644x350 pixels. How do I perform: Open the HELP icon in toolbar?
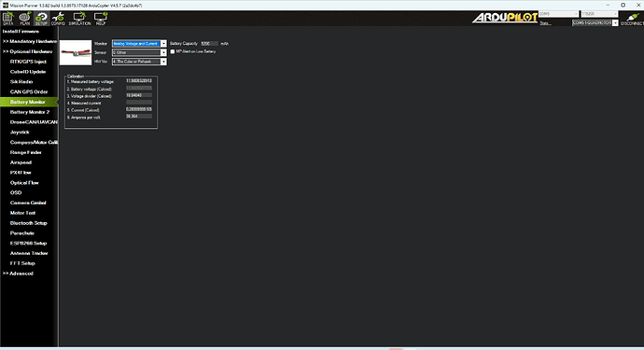[x=101, y=19]
